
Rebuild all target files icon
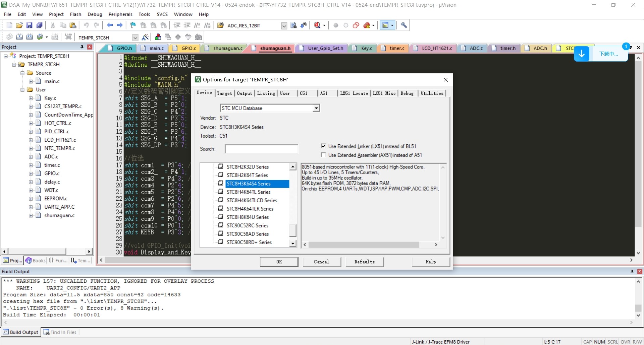[30, 37]
